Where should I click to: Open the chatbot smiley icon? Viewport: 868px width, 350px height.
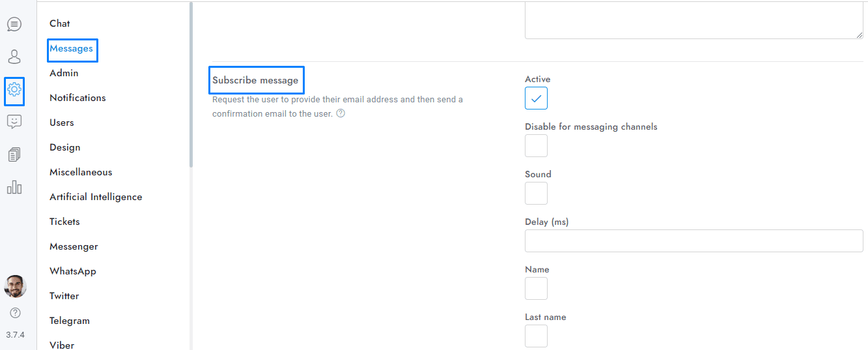pos(14,122)
